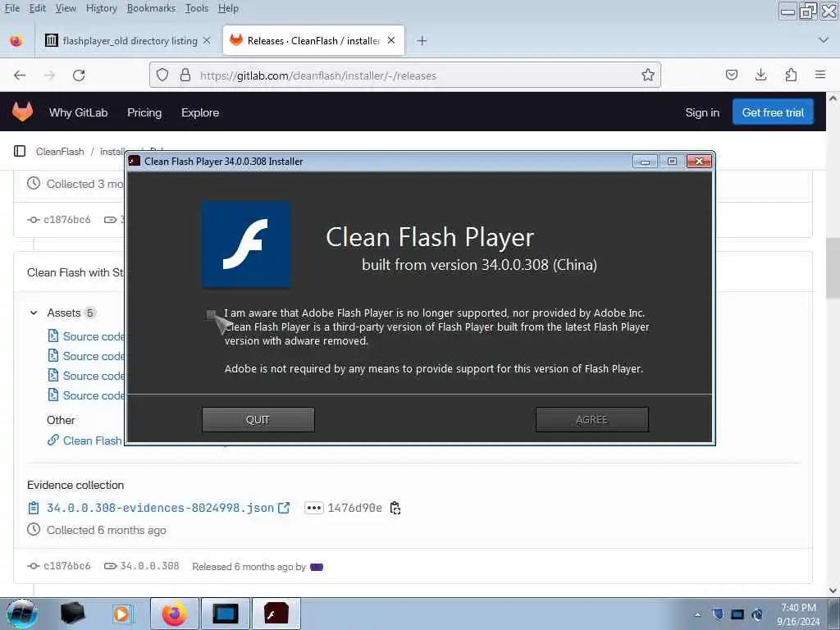Open a new browser tab
840x630 pixels.
pyautogui.click(x=422, y=41)
